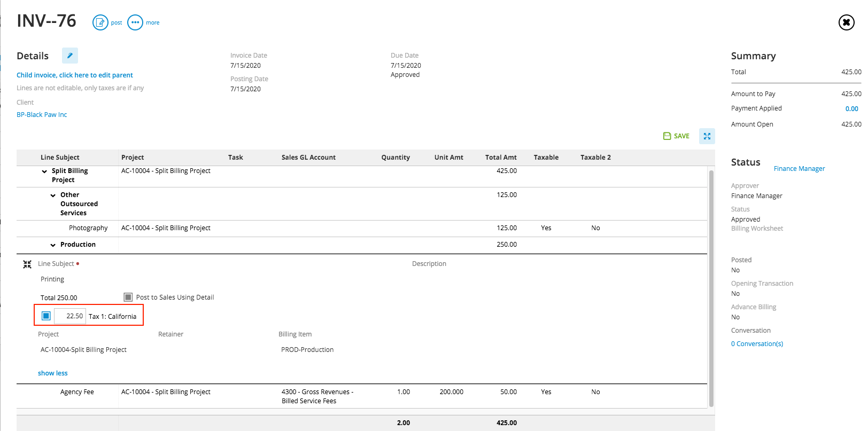Image resolution: width=868 pixels, height=431 pixels.
Task: Click the 4300 - Gross Revenues GL account cell
Action: pos(317,396)
